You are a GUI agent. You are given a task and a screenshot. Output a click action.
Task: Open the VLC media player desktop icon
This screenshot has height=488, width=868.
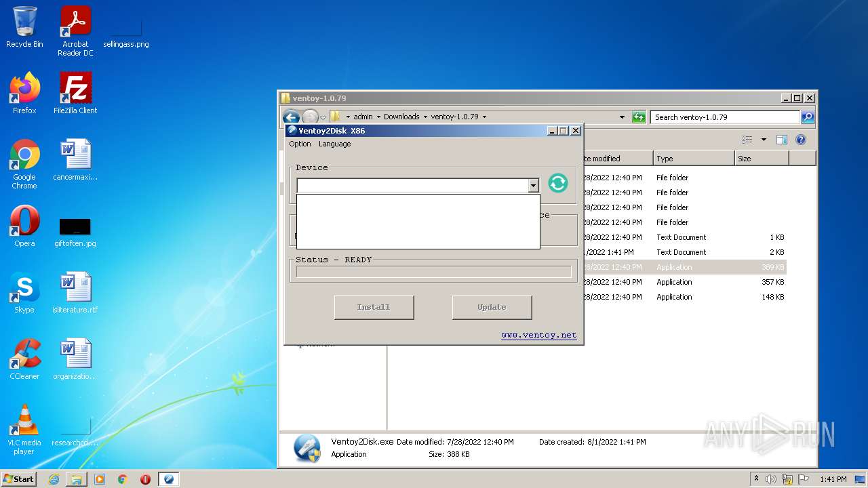pyautogui.click(x=24, y=430)
